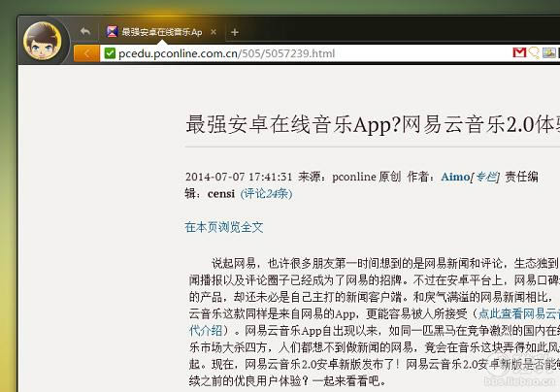Close the 最强安卓在线音乐Ap tab

tap(214, 32)
